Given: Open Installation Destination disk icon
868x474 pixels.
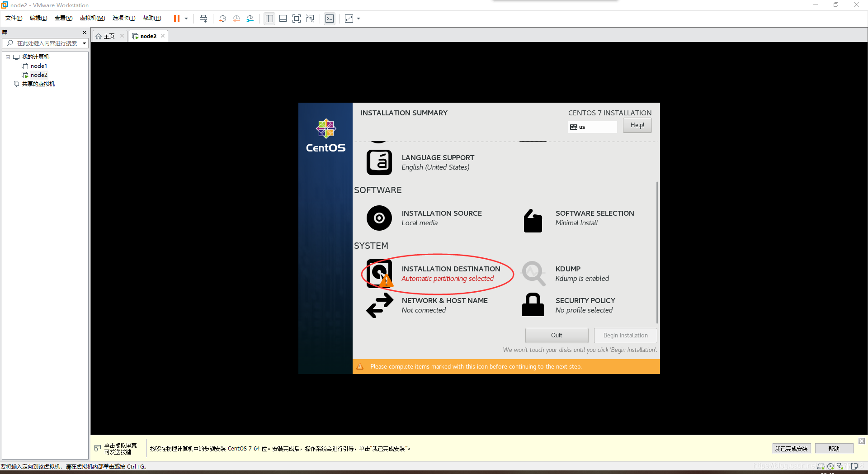Looking at the screenshot, I should point(379,273).
